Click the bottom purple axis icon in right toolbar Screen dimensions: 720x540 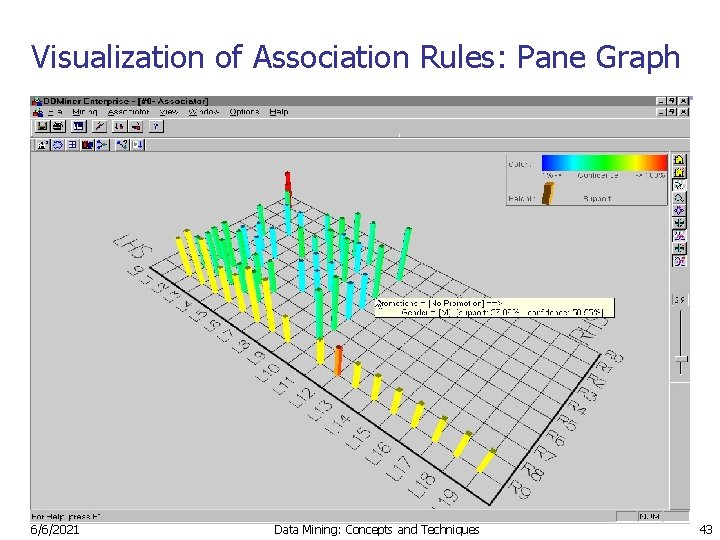pyautogui.click(x=679, y=261)
